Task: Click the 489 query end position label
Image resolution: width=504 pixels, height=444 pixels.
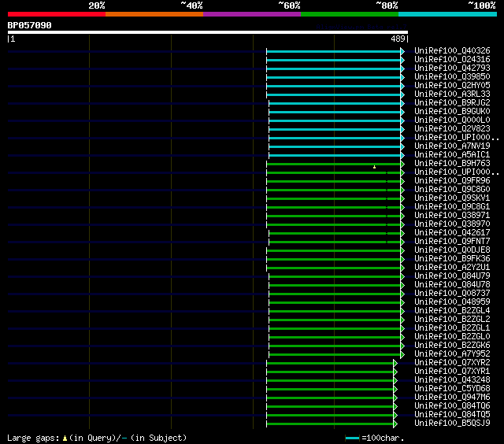Action: [x=398, y=39]
